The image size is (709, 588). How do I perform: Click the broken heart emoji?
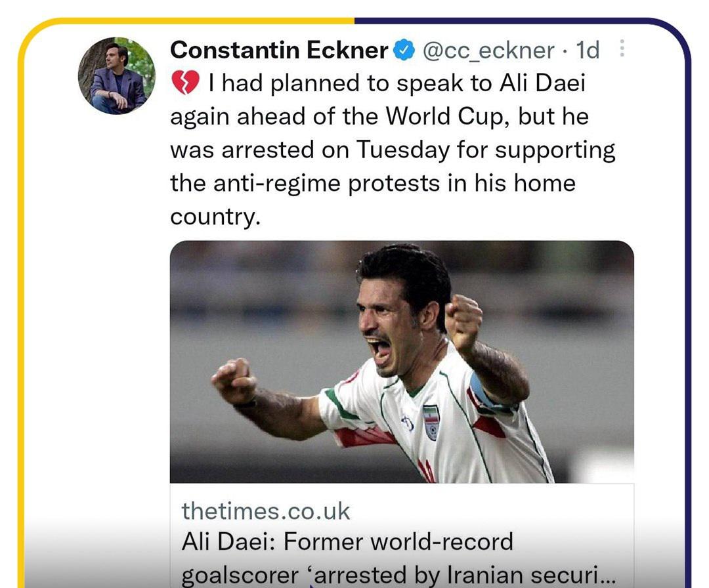(x=185, y=83)
